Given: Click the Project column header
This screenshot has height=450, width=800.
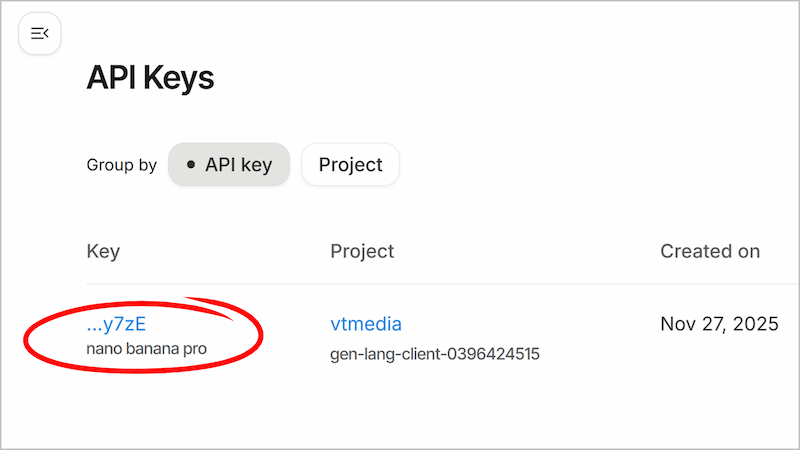Looking at the screenshot, I should 362,251.
